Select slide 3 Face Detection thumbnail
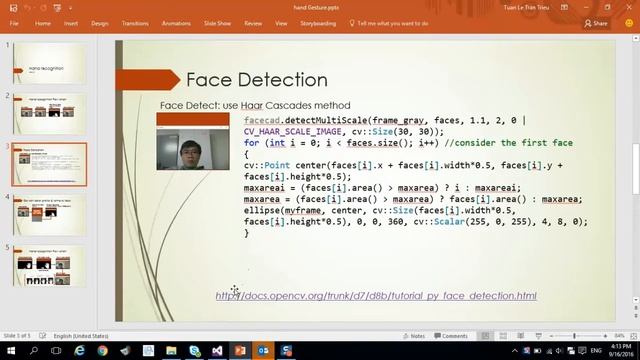This screenshot has width=640, height=360. click(x=49, y=164)
